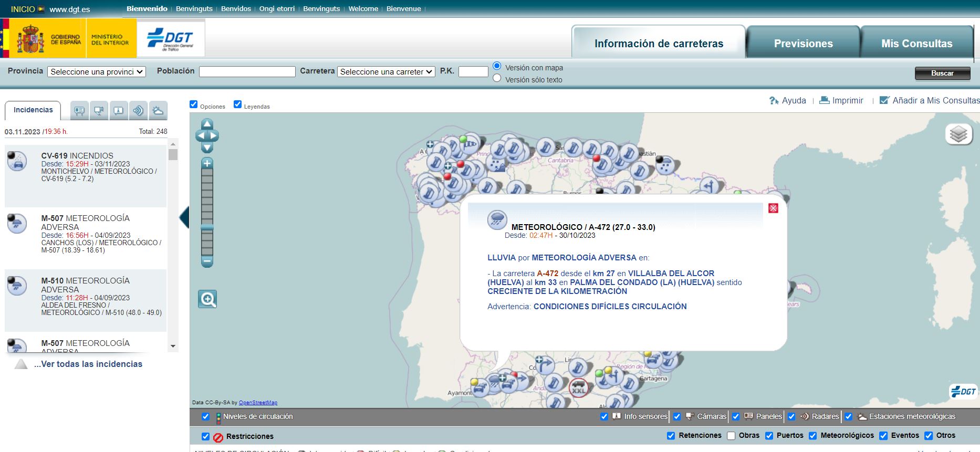This screenshot has width=980, height=452.
Task: Select 'Versión sólo texto' radio button
Action: [497, 78]
